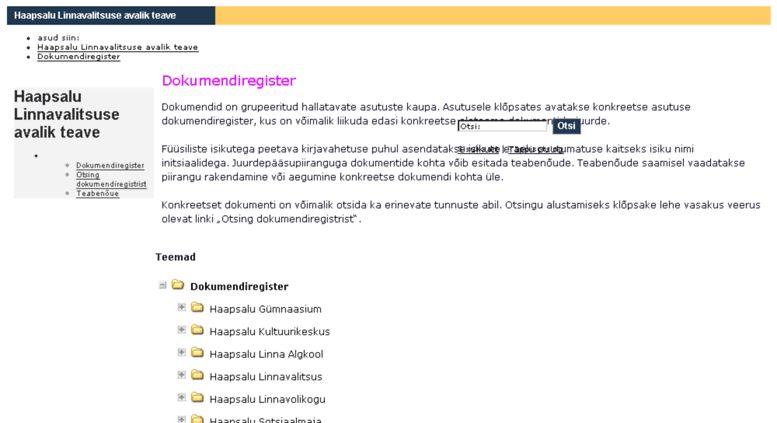Click the Haapsalu Linna Algkool folder icon
Screen dimensions: 777x423
pos(197,353)
